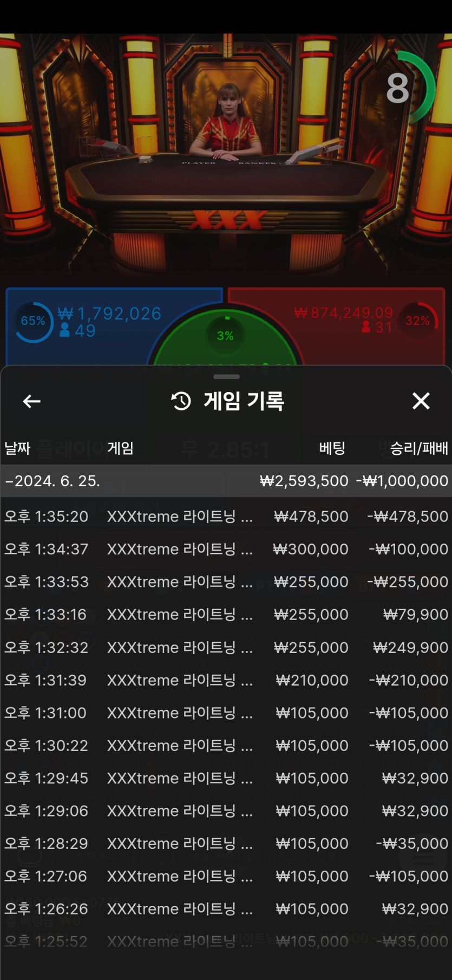Tap the ₩300,000 bet amount
This screenshot has height=980, width=452.
(x=311, y=549)
